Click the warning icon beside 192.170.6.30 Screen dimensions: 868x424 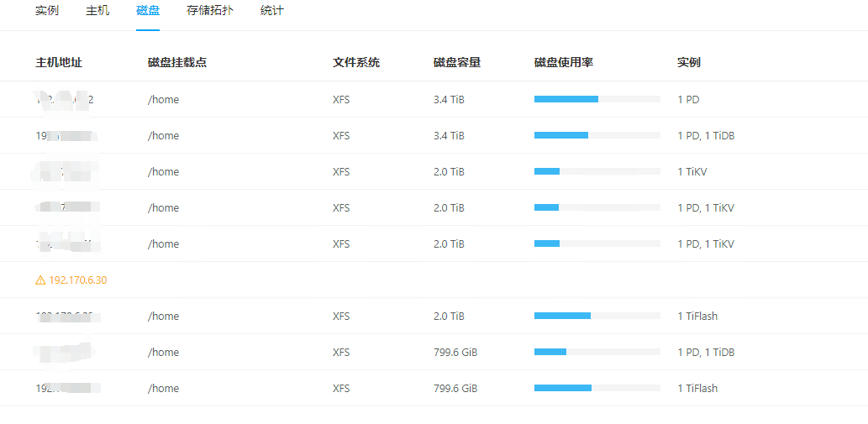coord(40,280)
